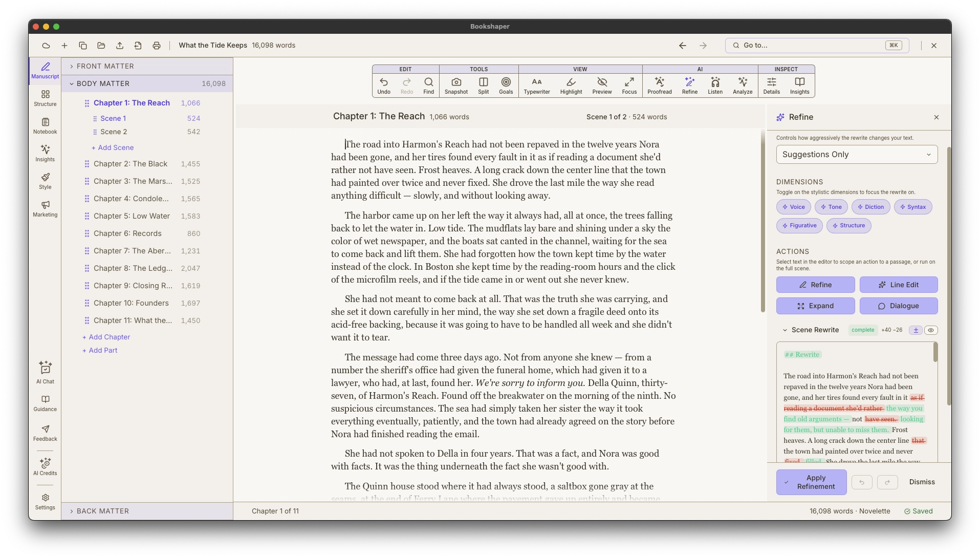Open the Suggestions Only dropdown
980x558 pixels.
pyautogui.click(x=857, y=155)
